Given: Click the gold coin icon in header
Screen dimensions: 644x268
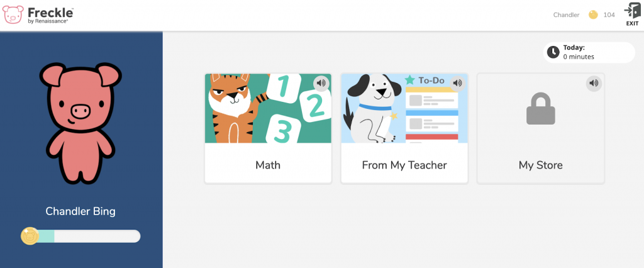Looking at the screenshot, I should pyautogui.click(x=592, y=15).
